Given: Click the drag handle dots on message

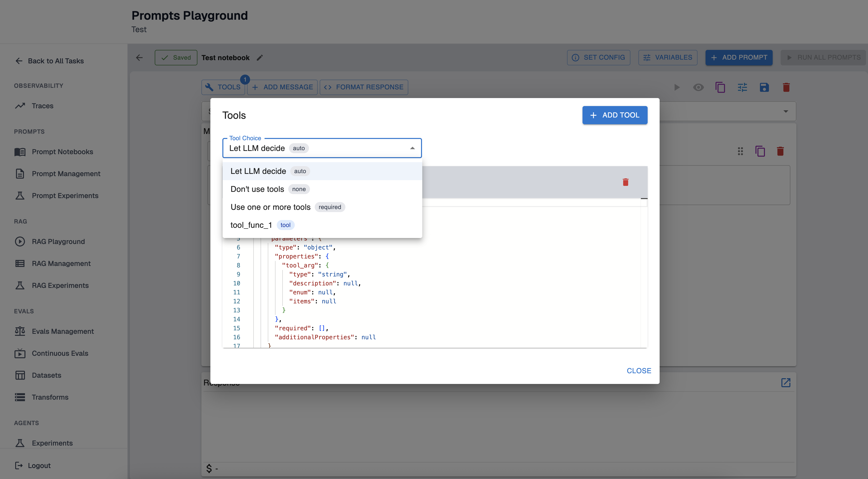Looking at the screenshot, I should (740, 151).
